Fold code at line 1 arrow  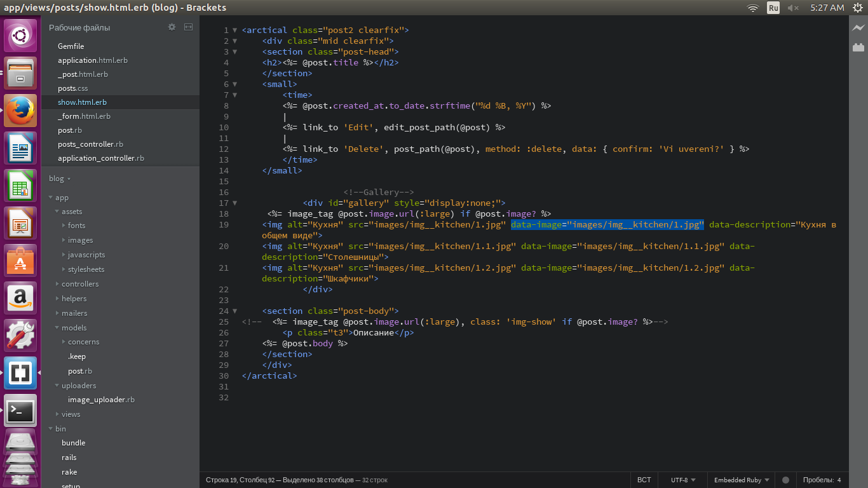click(x=234, y=30)
